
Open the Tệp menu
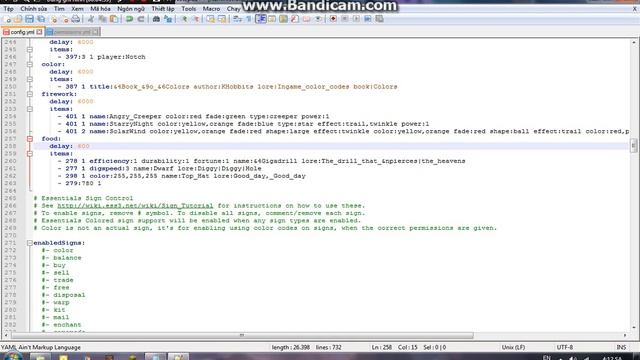tap(8, 9)
